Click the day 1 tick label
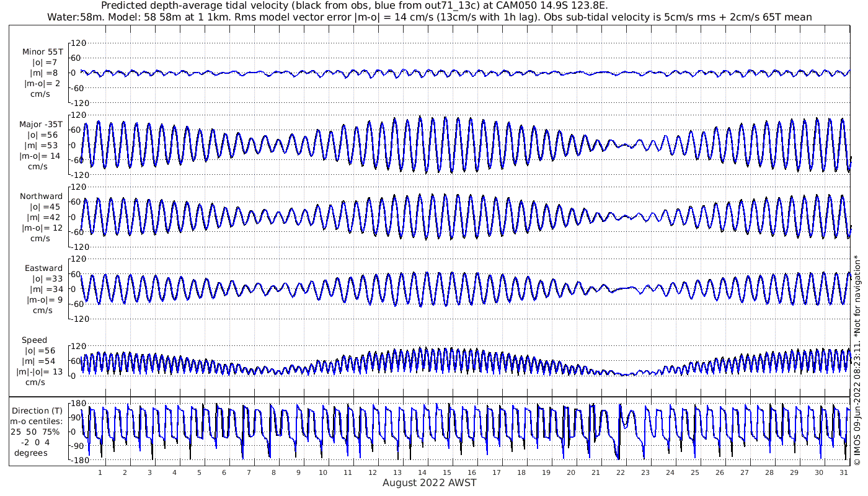868x496 pixels. pyautogui.click(x=100, y=472)
